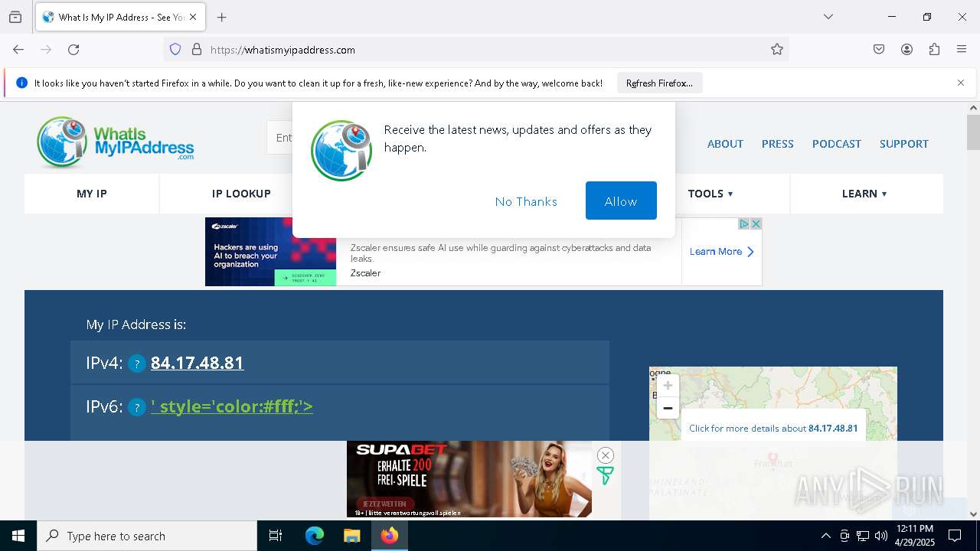
Task: Bookmark this page with star icon
Action: [777, 50]
